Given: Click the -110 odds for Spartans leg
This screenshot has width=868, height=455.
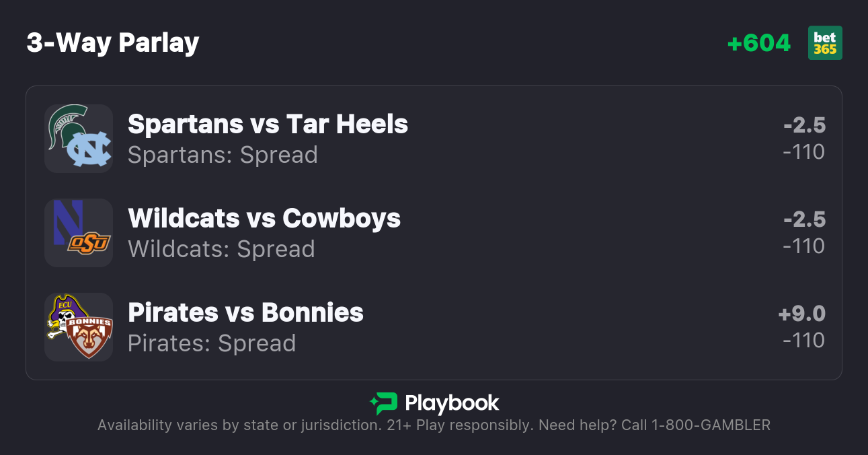Looking at the screenshot, I should tap(804, 152).
